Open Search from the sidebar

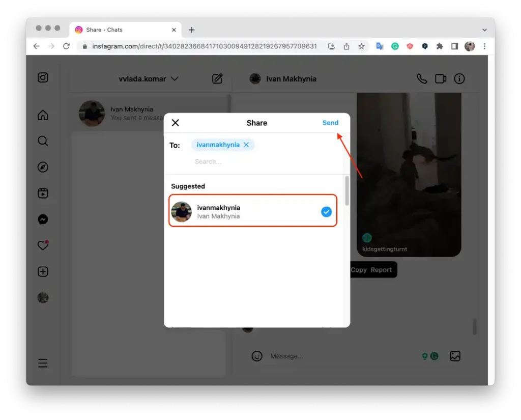pos(43,141)
